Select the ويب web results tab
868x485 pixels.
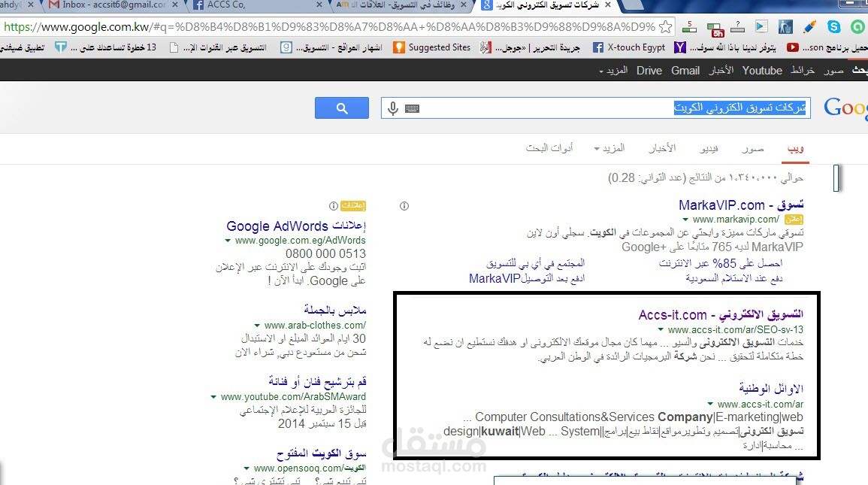(796, 148)
